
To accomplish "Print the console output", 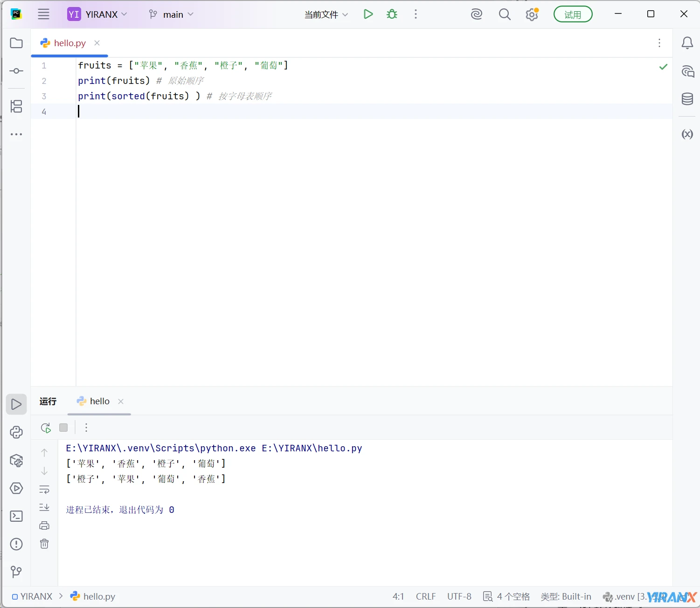I will pyautogui.click(x=44, y=525).
